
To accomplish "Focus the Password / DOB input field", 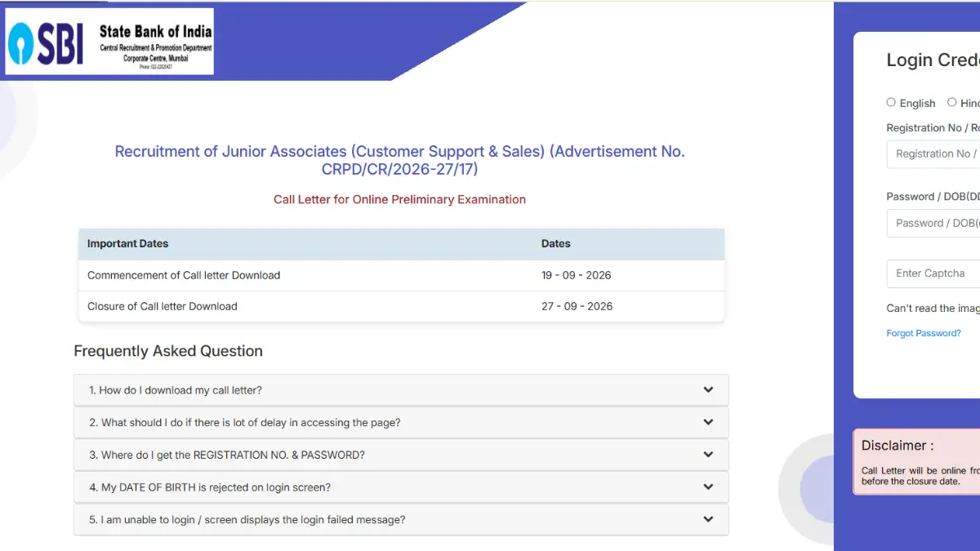I will pos(933,223).
